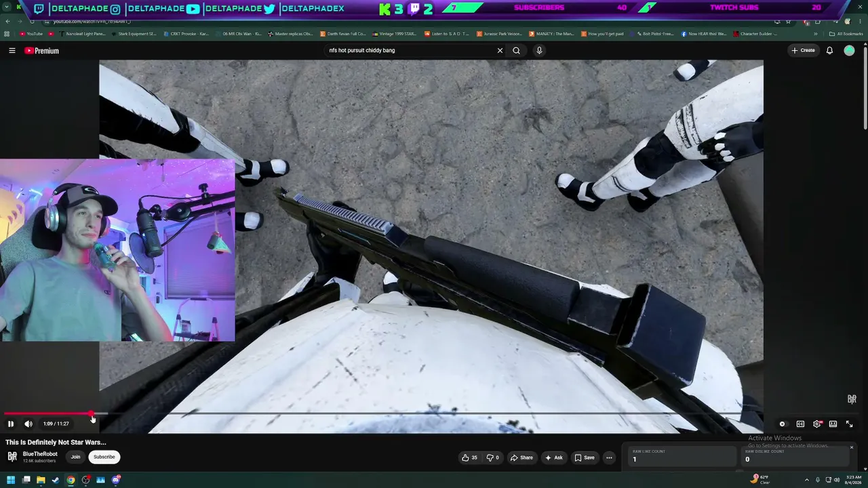Open the account avatar menu
The image size is (868, 488).
point(849,50)
